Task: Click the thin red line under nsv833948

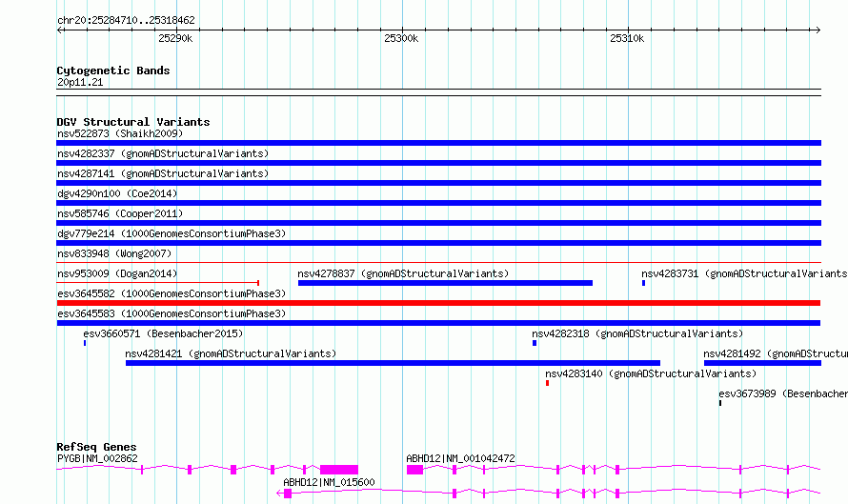Action: click(438, 262)
